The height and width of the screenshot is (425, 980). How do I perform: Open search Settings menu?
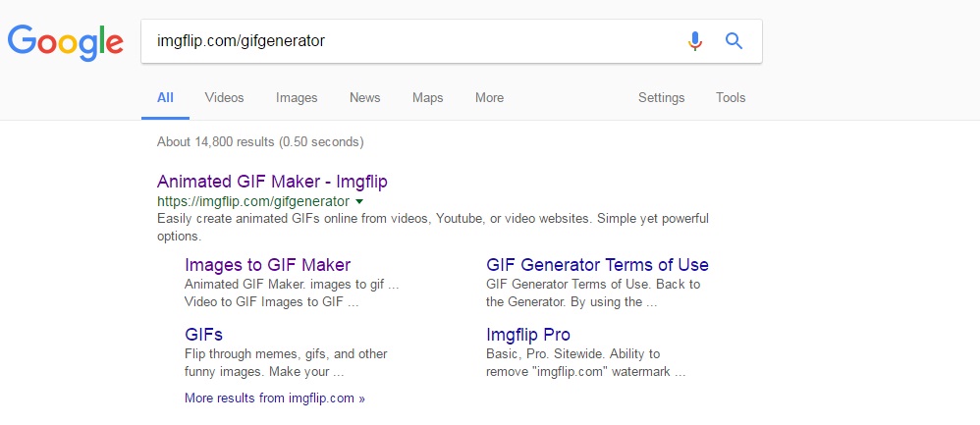click(661, 97)
